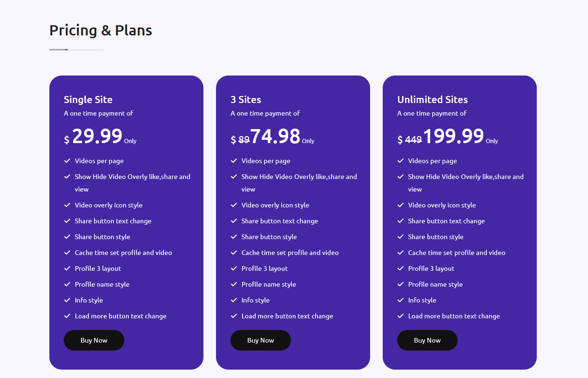Click the Unlimited Sites plan title

click(433, 100)
